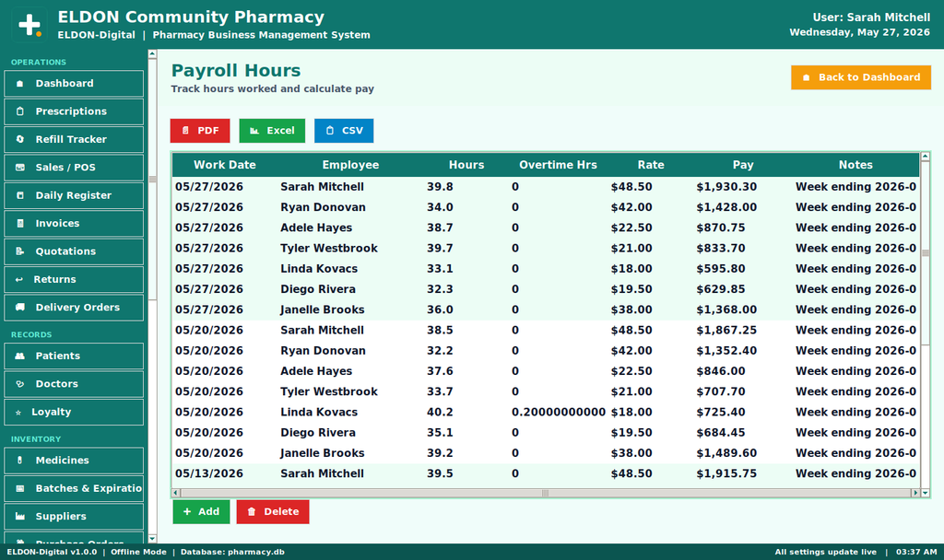Open the Prescriptions section
This screenshot has width=944, height=560.
[x=74, y=111]
